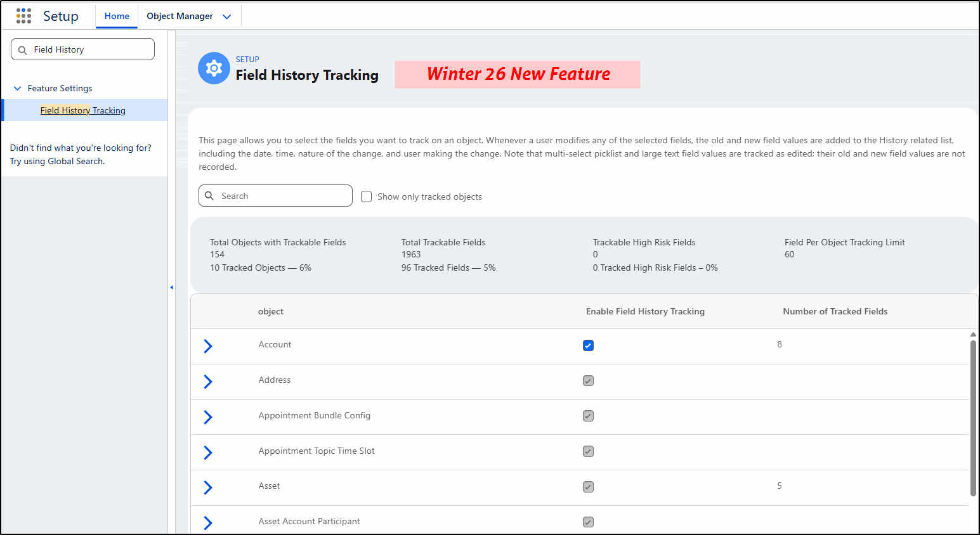980x535 pixels.
Task: Open the App Launcher dots icon
Action: (23, 16)
